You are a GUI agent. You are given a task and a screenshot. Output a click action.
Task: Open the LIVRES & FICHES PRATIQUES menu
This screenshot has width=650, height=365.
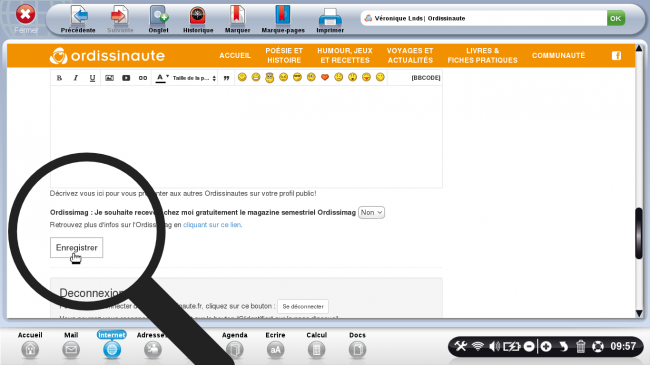[483, 56]
